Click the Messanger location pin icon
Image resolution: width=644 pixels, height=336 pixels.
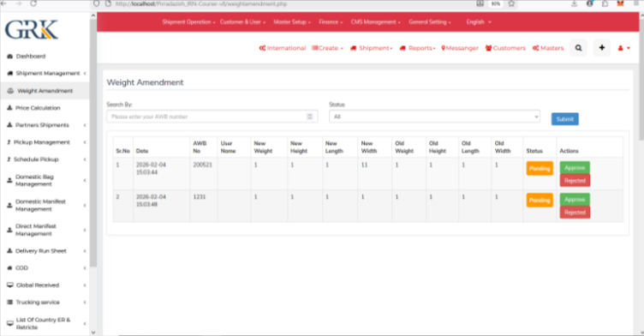443,48
